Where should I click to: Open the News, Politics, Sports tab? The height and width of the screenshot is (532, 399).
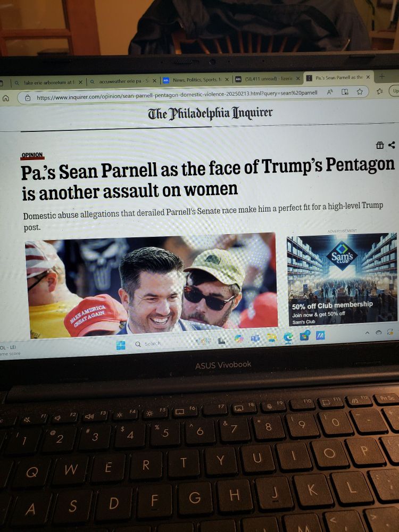[x=196, y=80]
